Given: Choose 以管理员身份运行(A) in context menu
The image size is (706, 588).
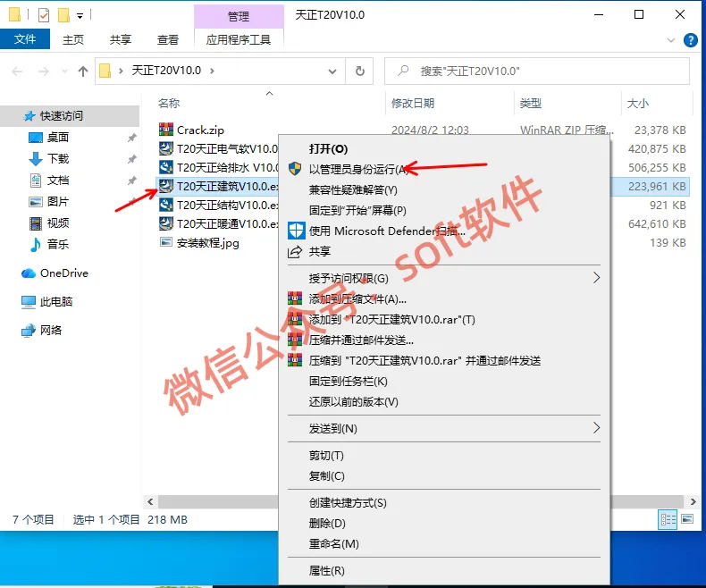Looking at the screenshot, I should click(x=444, y=169).
